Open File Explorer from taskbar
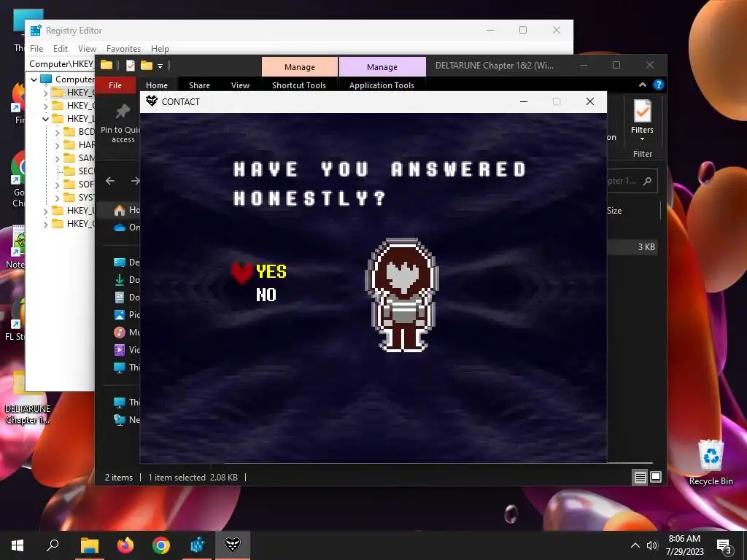 (x=89, y=545)
